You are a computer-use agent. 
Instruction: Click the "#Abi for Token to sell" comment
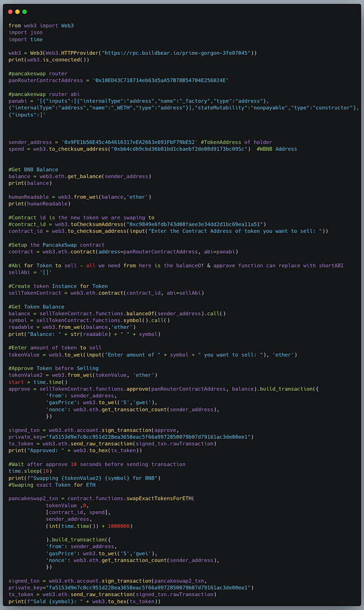pos(176,266)
